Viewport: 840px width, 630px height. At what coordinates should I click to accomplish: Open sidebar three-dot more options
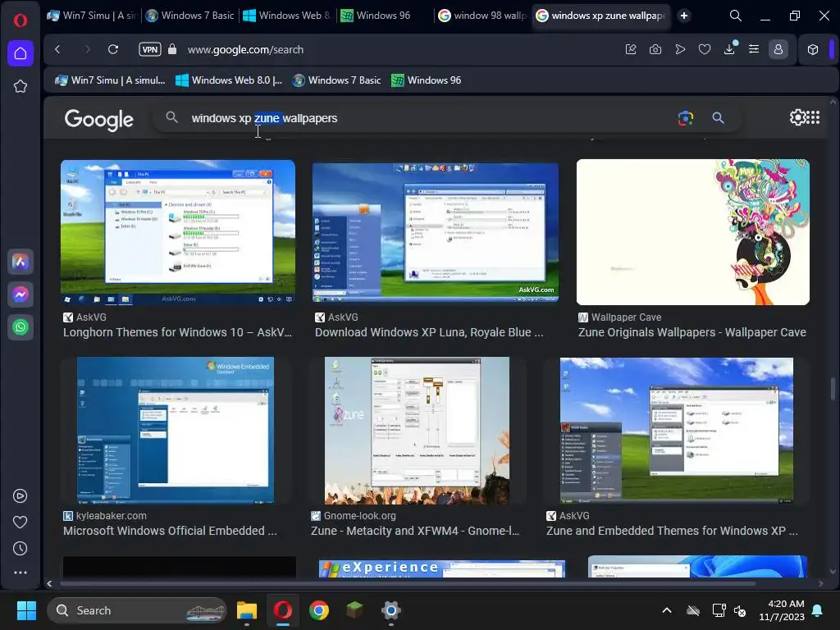coord(21,573)
